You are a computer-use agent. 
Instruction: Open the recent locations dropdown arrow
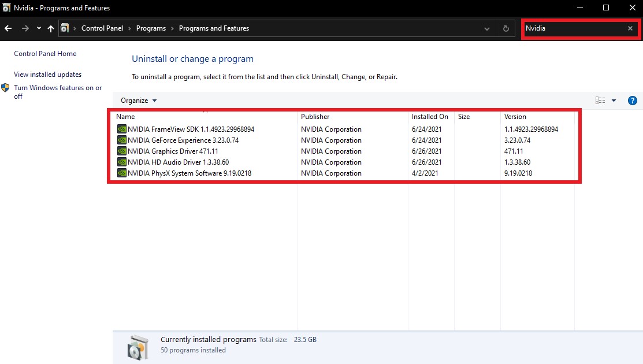coord(39,28)
